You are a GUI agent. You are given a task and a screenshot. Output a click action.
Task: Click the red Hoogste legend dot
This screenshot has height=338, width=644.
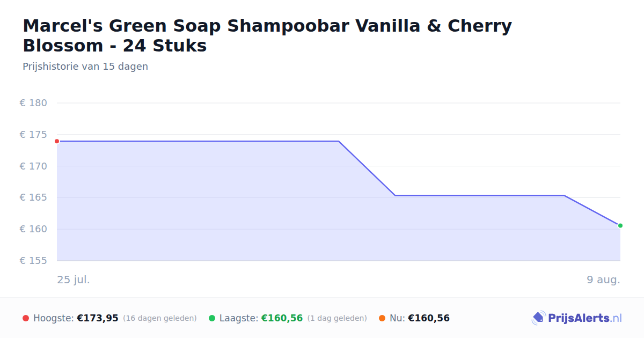pyautogui.click(x=26, y=318)
